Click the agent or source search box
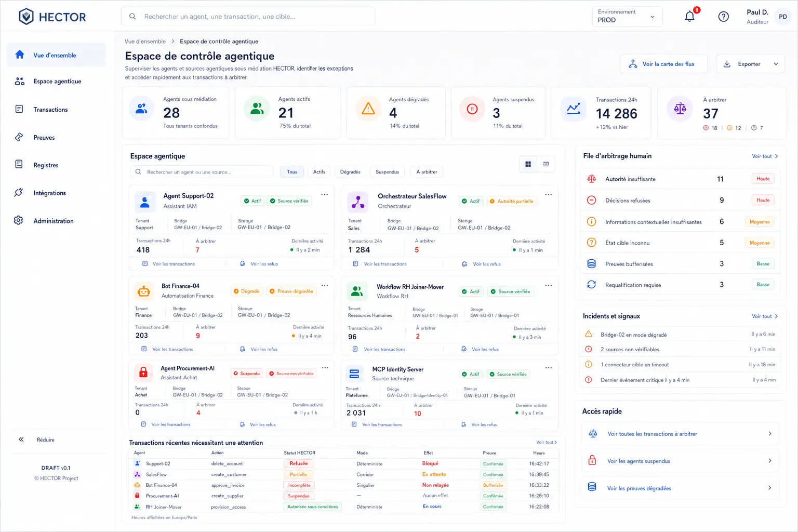798x532 pixels. tap(202, 172)
